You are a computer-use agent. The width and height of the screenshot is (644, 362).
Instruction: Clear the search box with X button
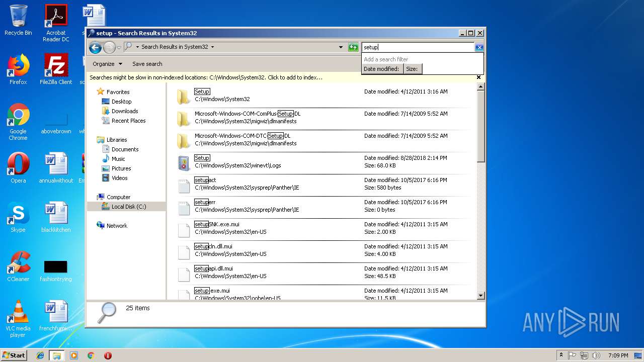[x=479, y=47]
